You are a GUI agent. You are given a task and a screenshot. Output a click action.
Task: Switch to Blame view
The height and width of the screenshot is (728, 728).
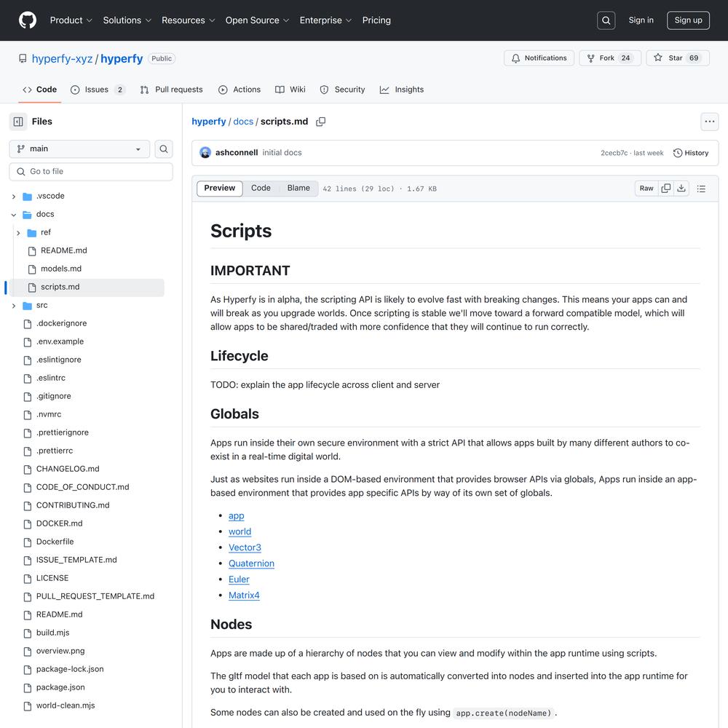[x=298, y=188]
